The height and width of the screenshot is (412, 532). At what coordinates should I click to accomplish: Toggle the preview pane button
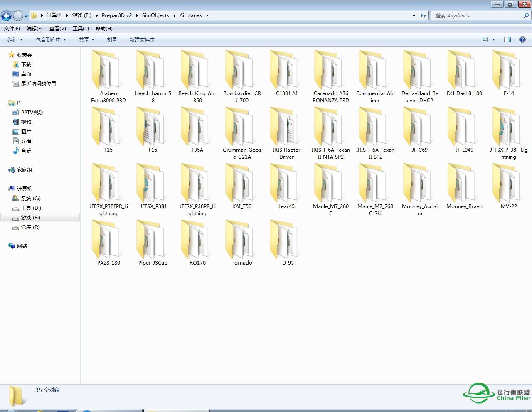click(507, 39)
